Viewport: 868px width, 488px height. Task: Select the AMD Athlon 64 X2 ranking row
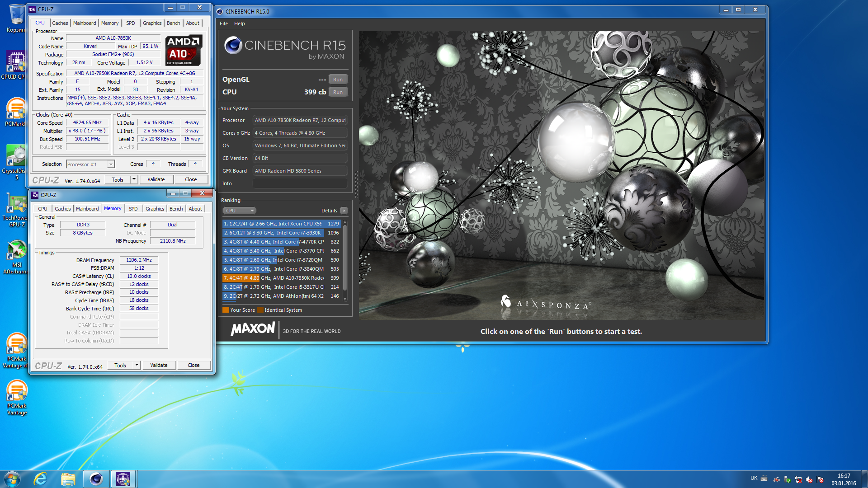pyautogui.click(x=282, y=296)
